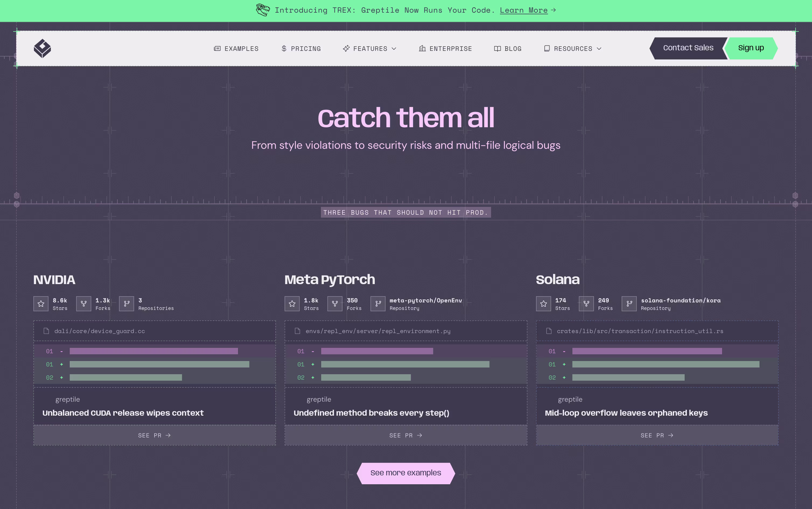
Task: Click the dollar sign icon beside Pricing
Action: coord(284,48)
